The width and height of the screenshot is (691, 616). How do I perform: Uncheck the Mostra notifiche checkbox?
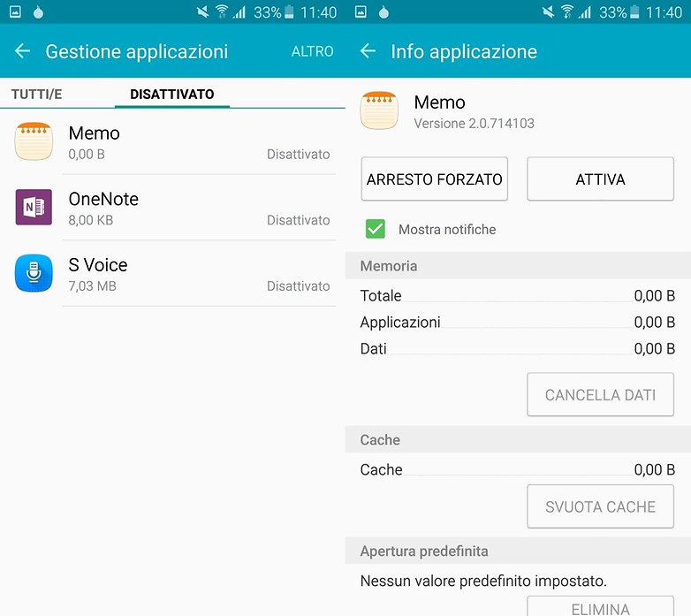pos(375,229)
